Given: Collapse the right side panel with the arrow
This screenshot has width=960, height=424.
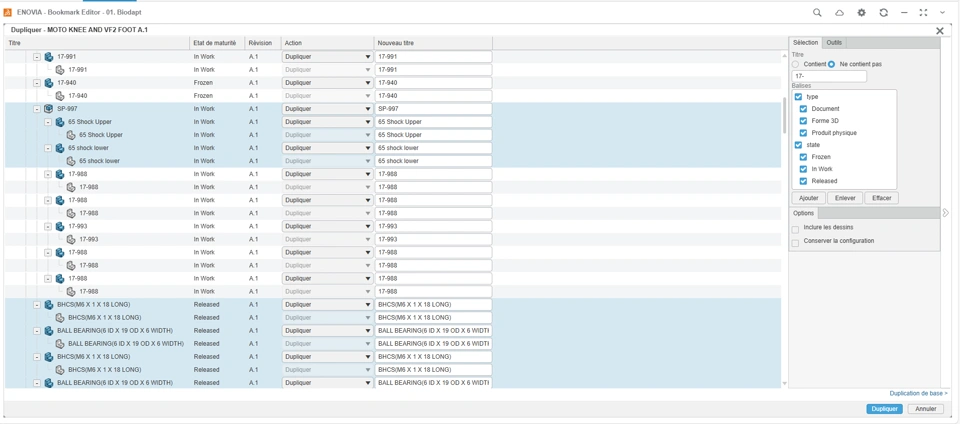Looking at the screenshot, I should click(x=945, y=213).
